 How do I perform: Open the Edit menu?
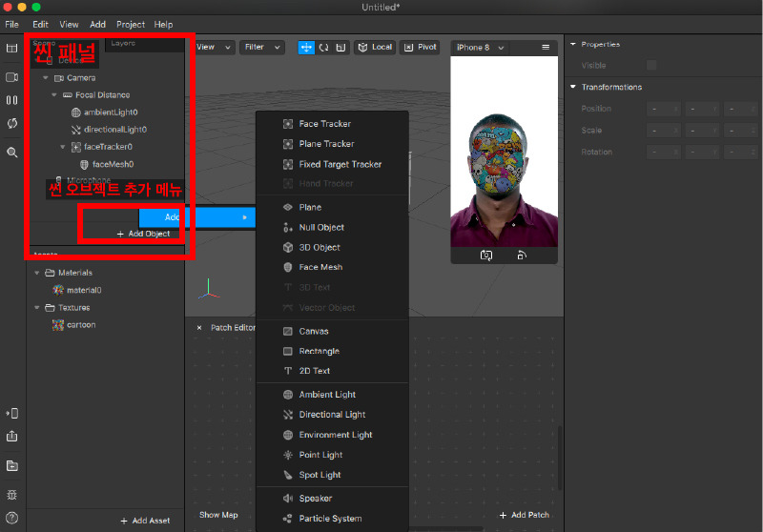pyautogui.click(x=40, y=25)
